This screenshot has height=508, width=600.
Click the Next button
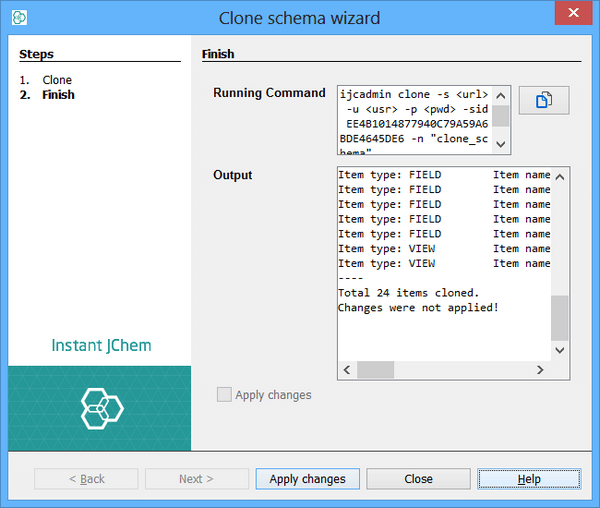coord(197,479)
